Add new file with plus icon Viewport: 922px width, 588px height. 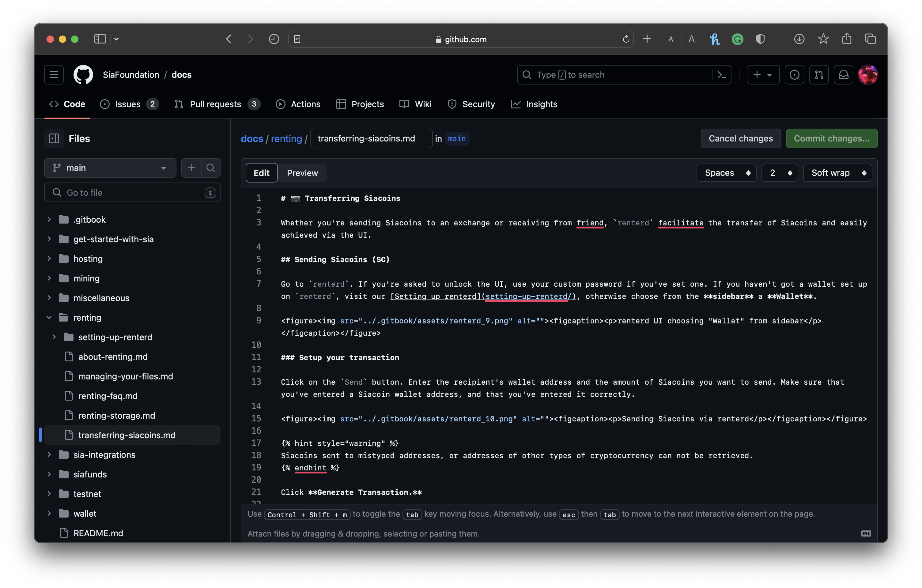coord(191,168)
